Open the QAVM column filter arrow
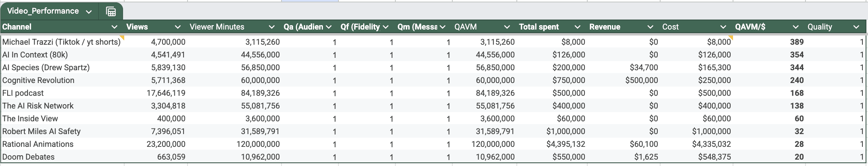Screen dimensions: 868x166 point(507,27)
